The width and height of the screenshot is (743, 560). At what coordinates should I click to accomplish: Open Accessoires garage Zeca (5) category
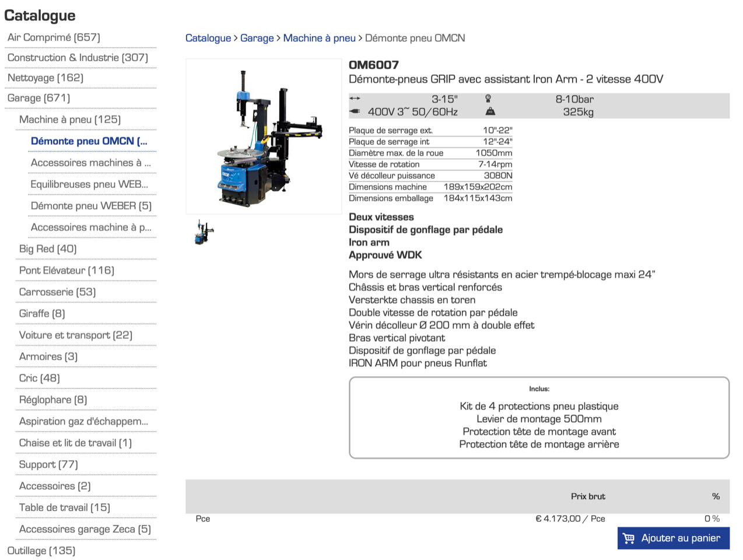85,530
